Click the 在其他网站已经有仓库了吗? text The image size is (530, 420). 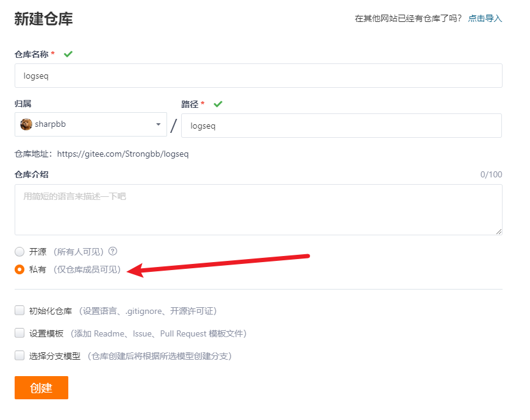tap(408, 18)
